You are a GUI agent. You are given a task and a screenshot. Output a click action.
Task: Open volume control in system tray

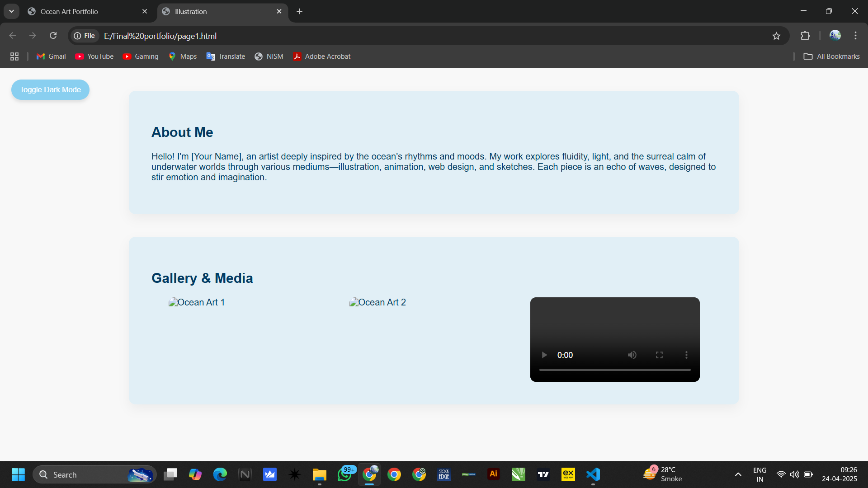[794, 474]
